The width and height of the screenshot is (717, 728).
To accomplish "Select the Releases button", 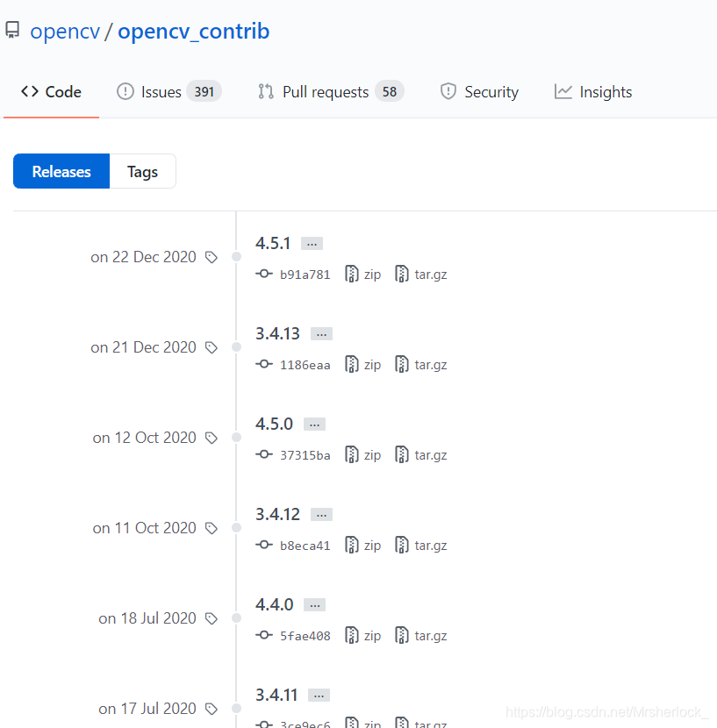I will click(x=61, y=171).
